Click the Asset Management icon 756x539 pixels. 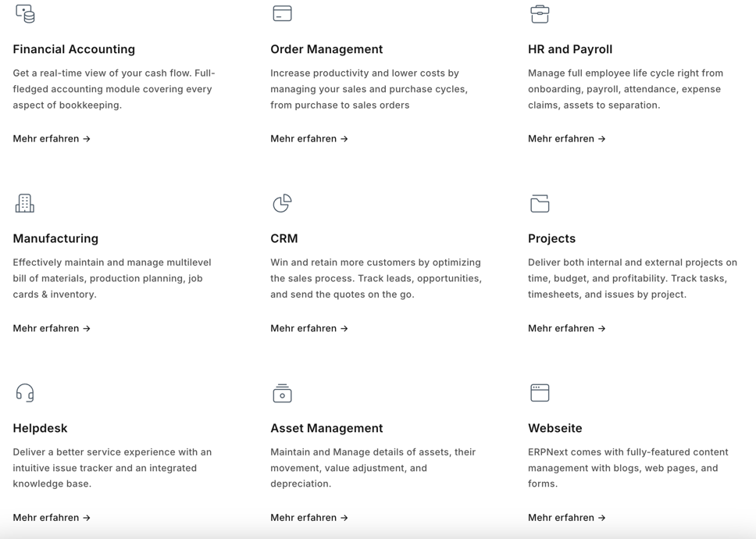coord(282,393)
